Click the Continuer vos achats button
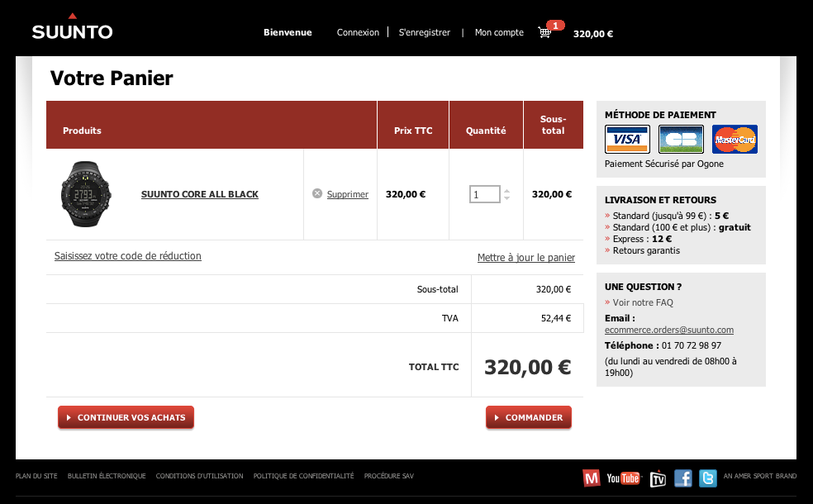 coord(126,417)
